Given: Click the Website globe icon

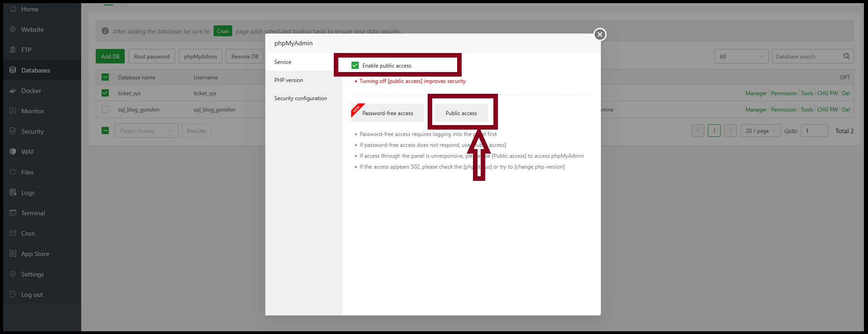Looking at the screenshot, I should [13, 29].
